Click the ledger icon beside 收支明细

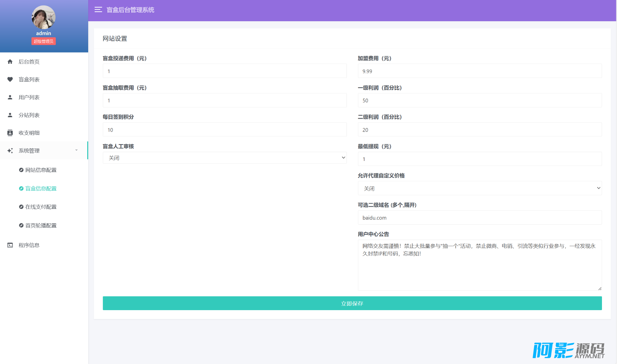click(10, 133)
